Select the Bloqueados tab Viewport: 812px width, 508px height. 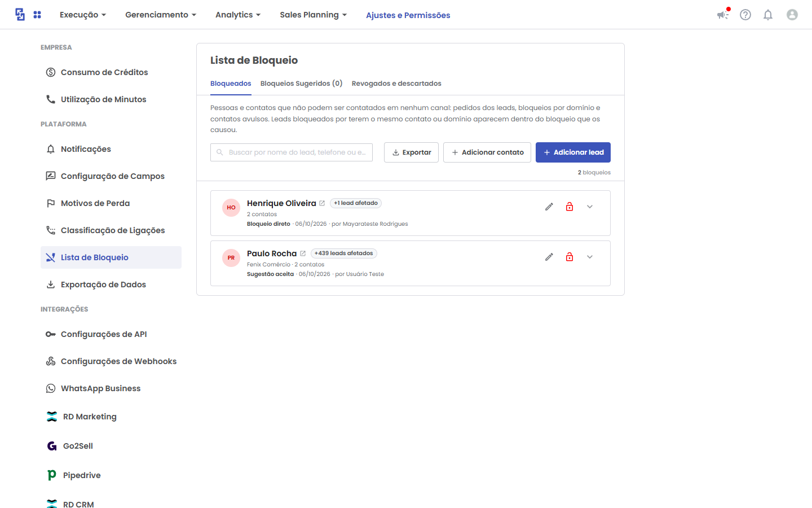[x=231, y=84]
